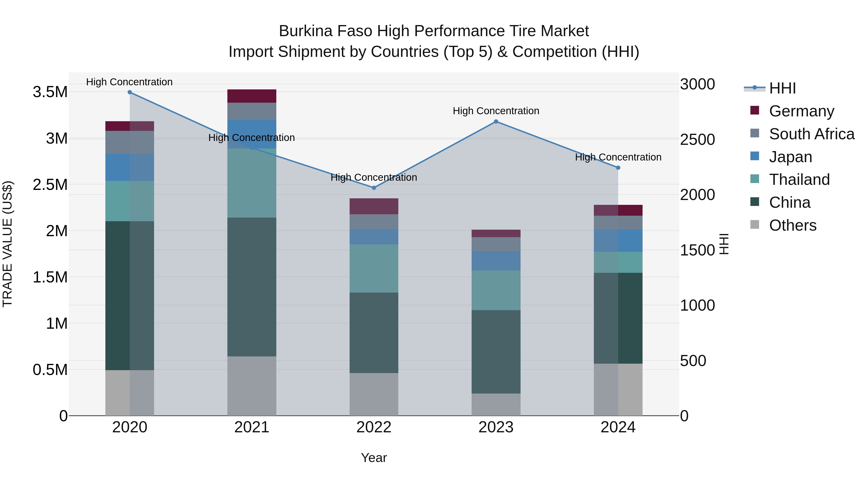868x488 pixels.
Task: Click the 2020 HHI data point
Action: (130, 92)
